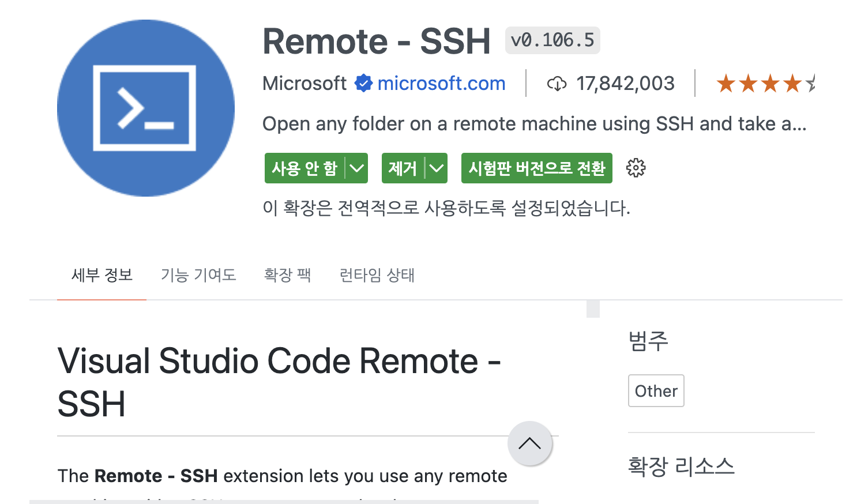The width and height of the screenshot is (857, 504).
Task: Click the star rating icons
Action: 765,84
